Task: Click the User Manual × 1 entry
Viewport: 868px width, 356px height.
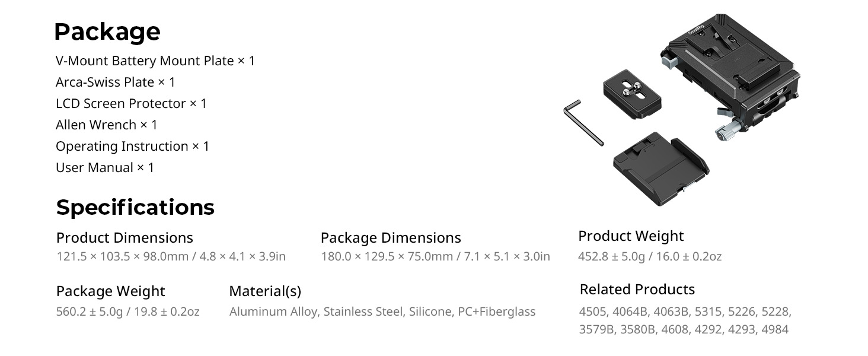Action: (x=105, y=167)
